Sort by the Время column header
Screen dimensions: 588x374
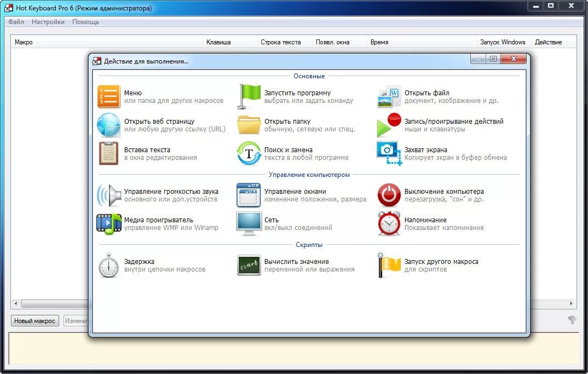coord(422,42)
